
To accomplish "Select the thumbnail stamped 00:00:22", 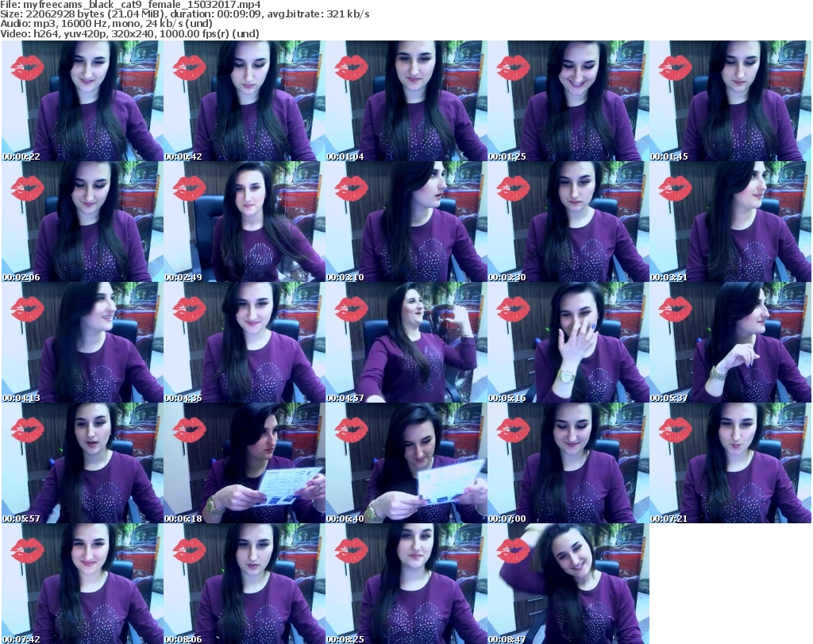I will (83, 101).
